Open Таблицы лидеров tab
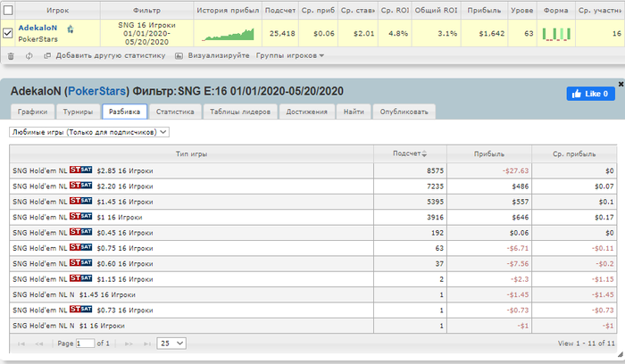This screenshot has height=364, width=625. 240,112
